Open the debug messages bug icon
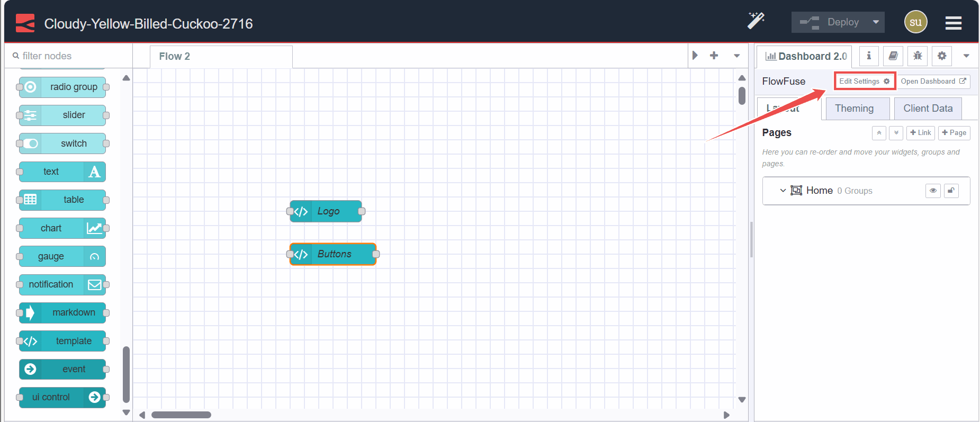 click(918, 56)
